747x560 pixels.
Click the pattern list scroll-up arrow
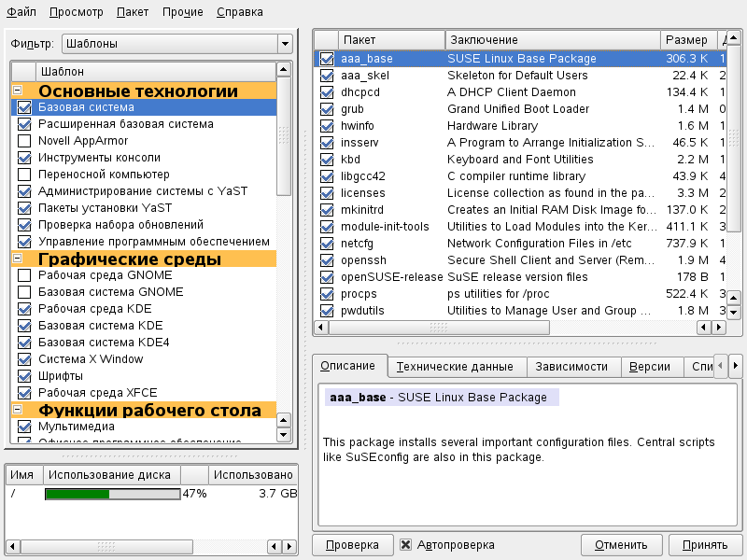[285, 71]
